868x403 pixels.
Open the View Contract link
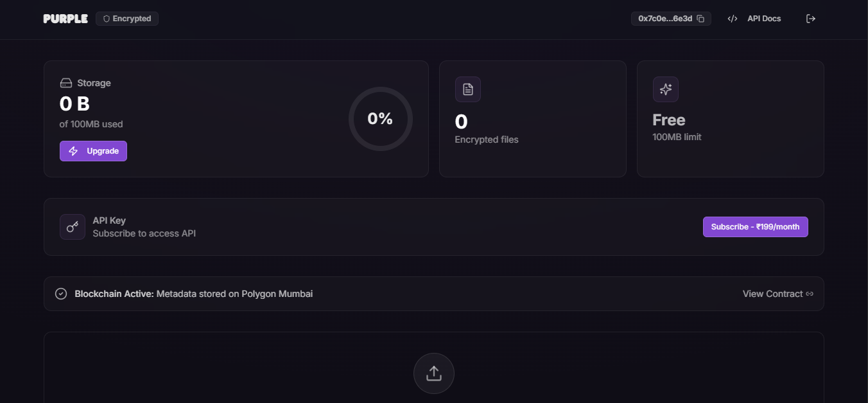pyautogui.click(x=772, y=294)
